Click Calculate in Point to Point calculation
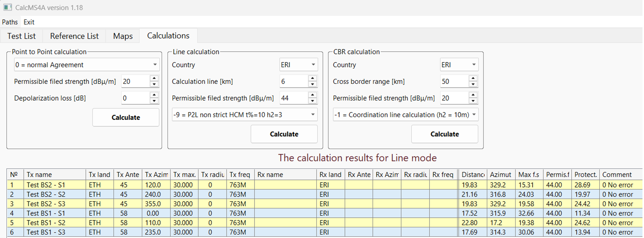 126,117
